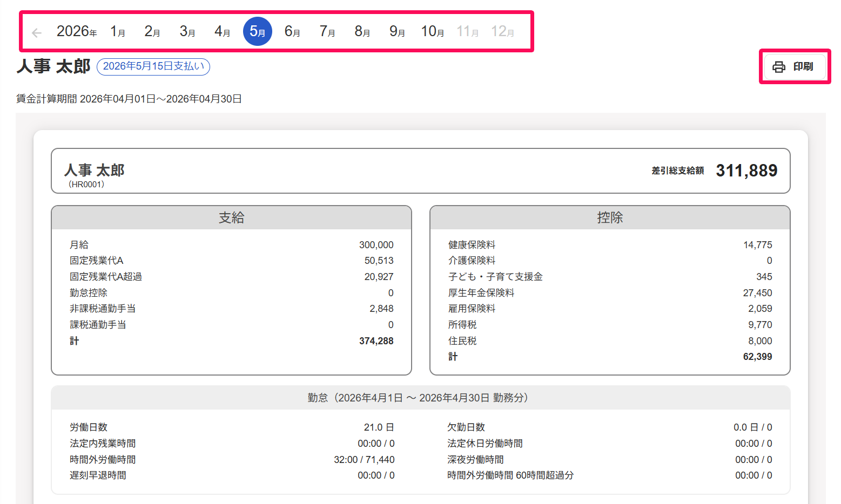Image resolution: width=841 pixels, height=504 pixels.
Task: Click the 2026年5月15日支払い badge
Action: [x=153, y=66]
